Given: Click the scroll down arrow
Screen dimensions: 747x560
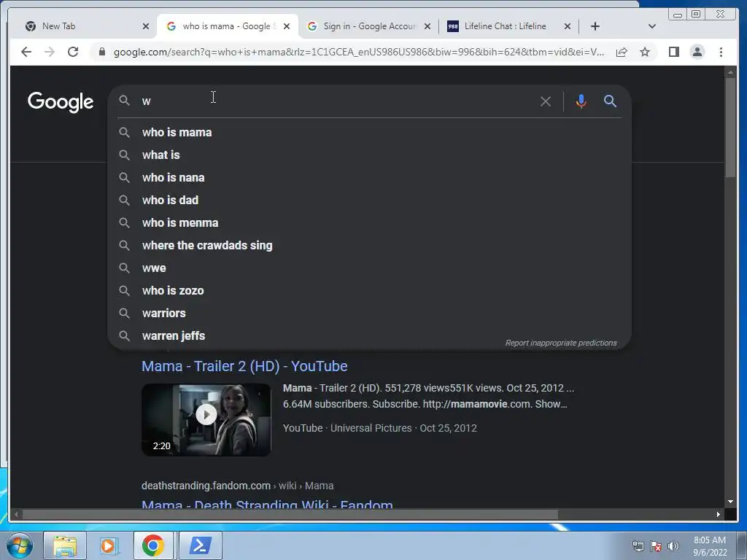Looking at the screenshot, I should click(730, 502).
